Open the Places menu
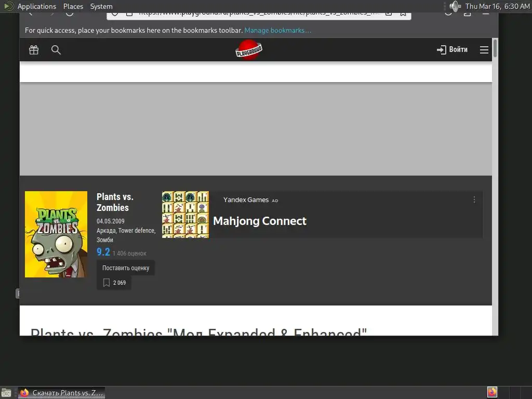Image resolution: width=532 pixels, height=399 pixels. click(x=73, y=6)
